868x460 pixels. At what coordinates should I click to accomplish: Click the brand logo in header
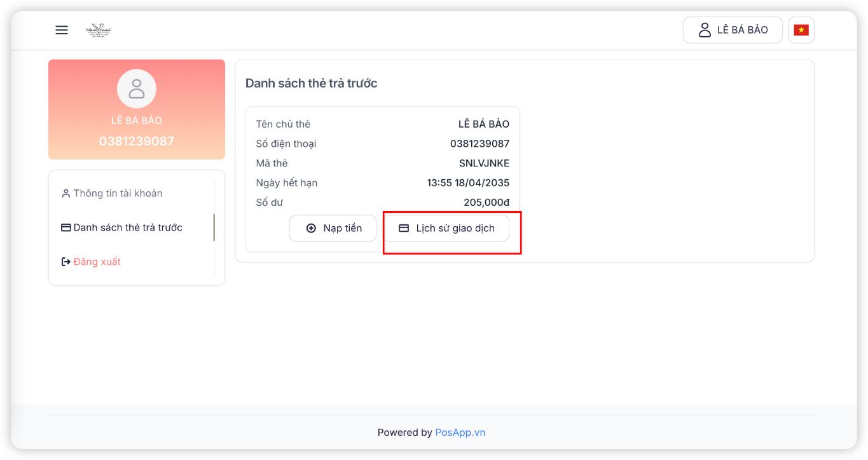click(98, 30)
